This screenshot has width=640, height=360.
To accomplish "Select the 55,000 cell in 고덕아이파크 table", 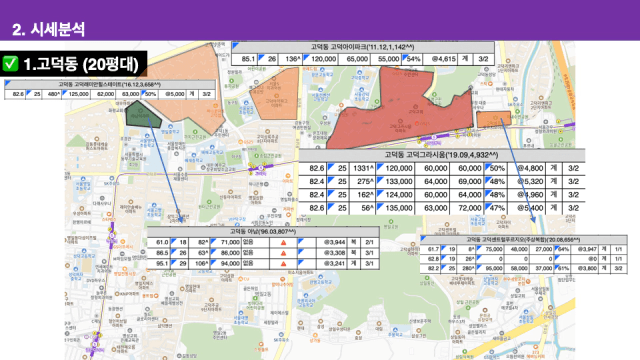I will pos(386,59).
